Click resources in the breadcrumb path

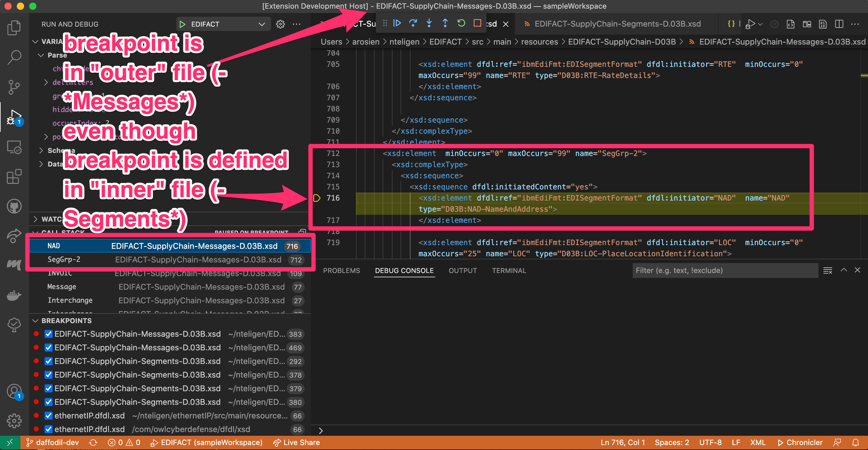tap(539, 41)
